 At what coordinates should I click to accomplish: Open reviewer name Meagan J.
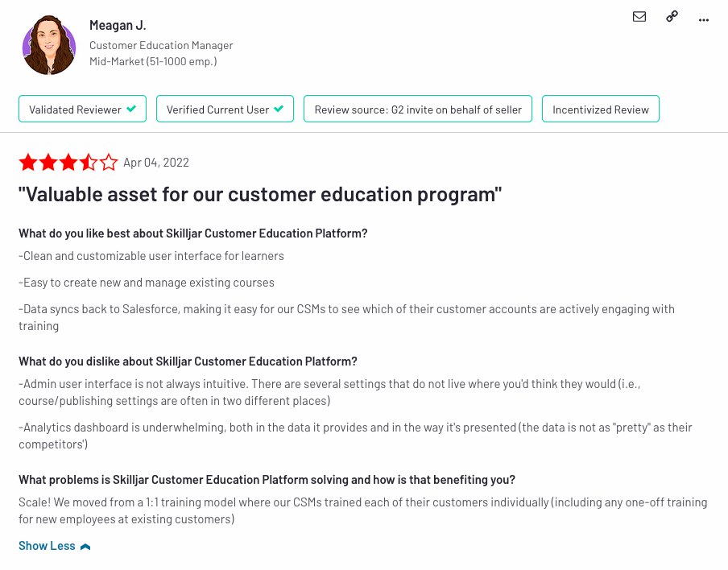118,25
